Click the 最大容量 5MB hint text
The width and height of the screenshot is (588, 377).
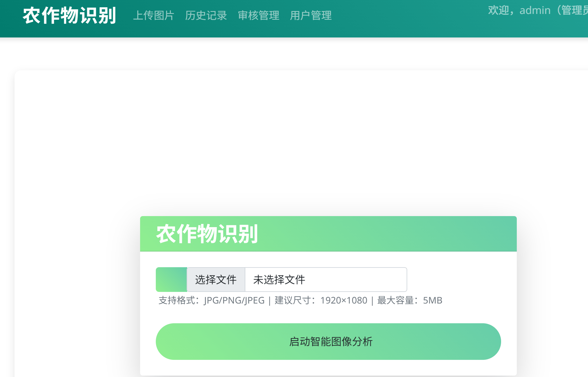click(x=410, y=300)
